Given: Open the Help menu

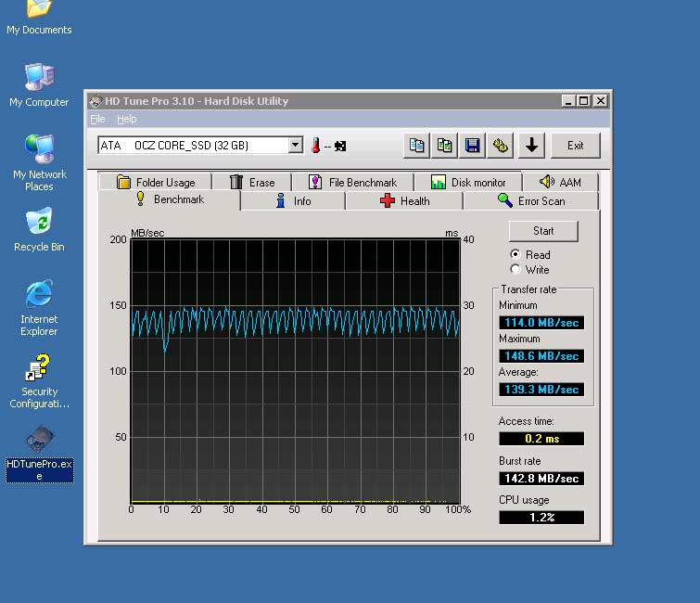Looking at the screenshot, I should pyautogui.click(x=126, y=119).
